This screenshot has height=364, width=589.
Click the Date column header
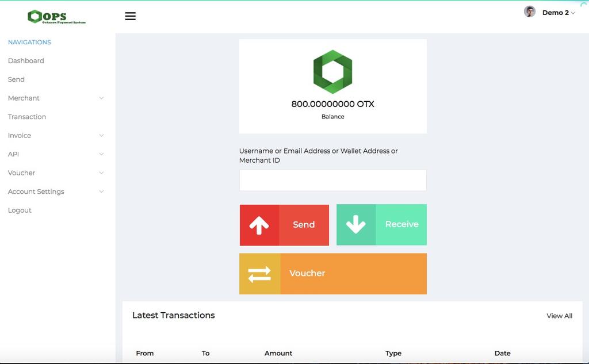point(503,353)
